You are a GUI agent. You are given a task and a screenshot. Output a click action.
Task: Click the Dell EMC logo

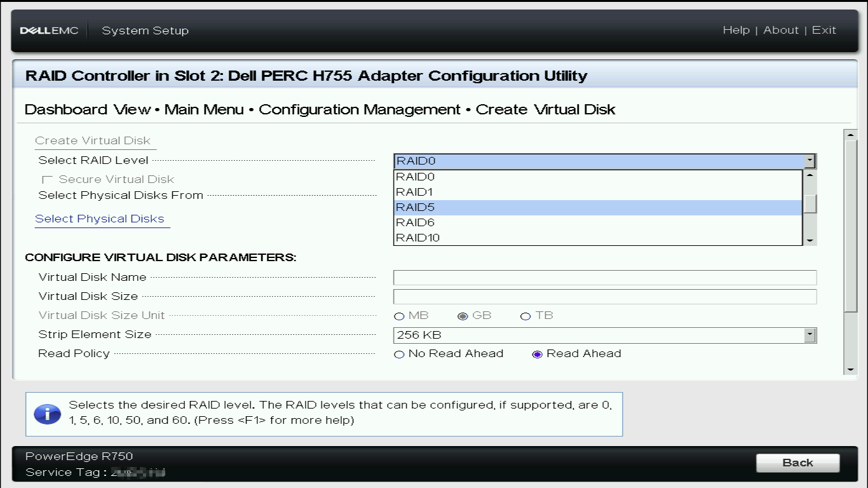49,30
